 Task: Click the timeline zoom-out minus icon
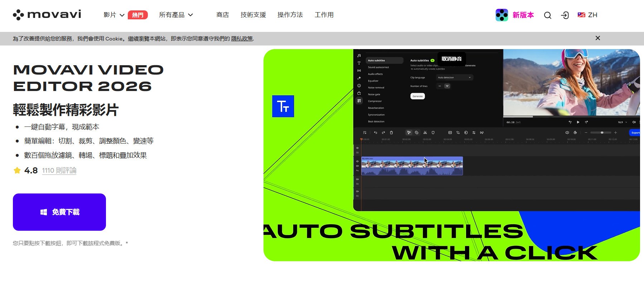(586, 133)
